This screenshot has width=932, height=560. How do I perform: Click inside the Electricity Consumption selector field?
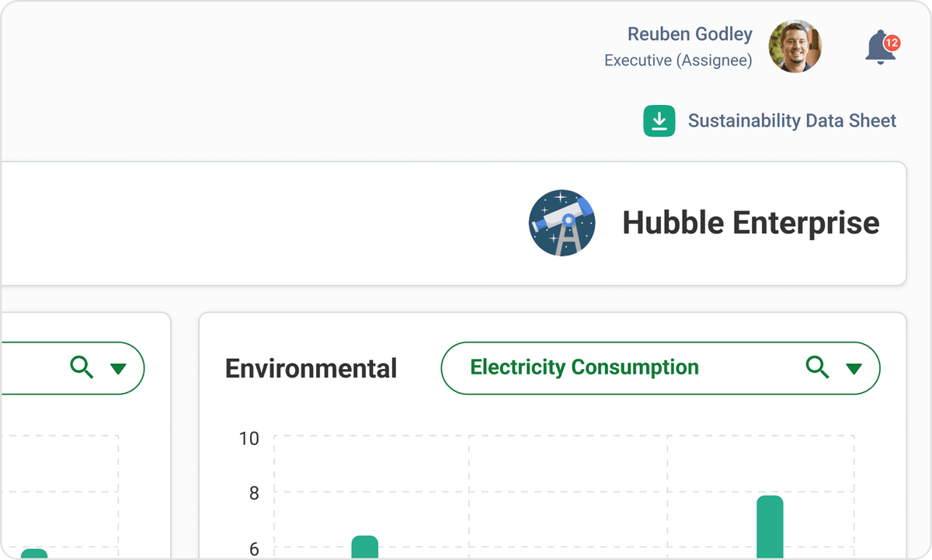click(x=660, y=368)
